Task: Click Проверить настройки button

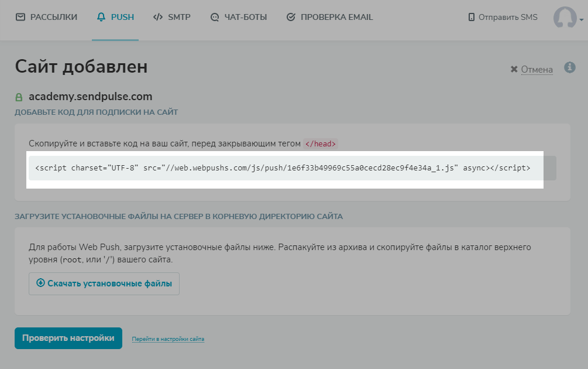Action: pyautogui.click(x=68, y=338)
